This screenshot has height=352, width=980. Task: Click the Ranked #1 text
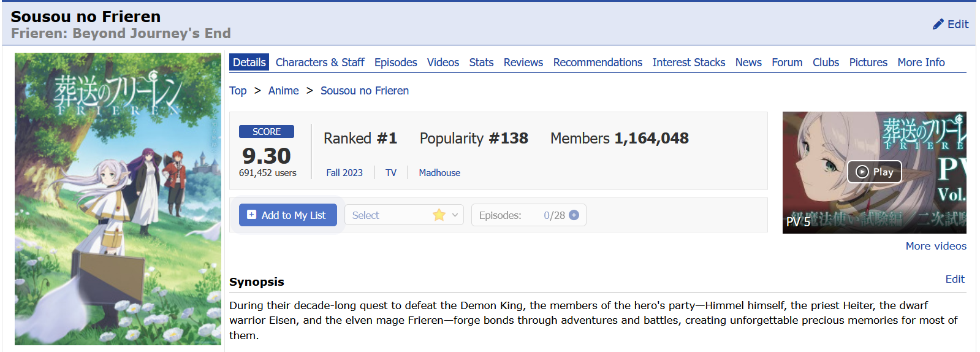[x=360, y=139]
